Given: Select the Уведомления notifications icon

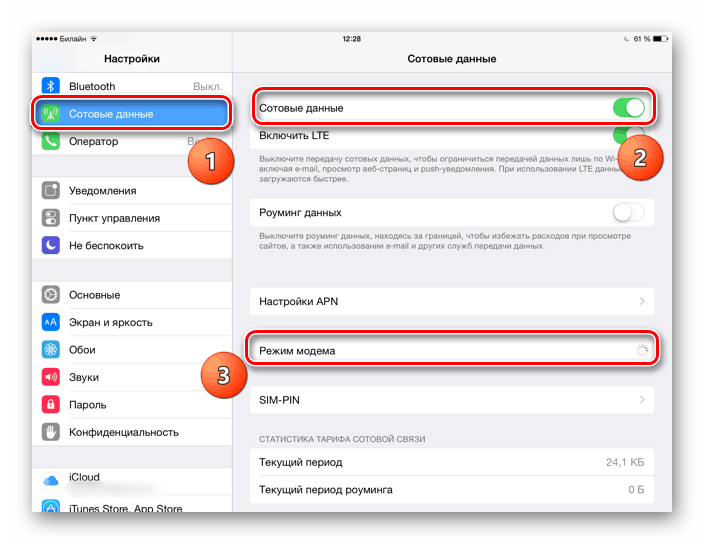Looking at the screenshot, I should (51, 190).
